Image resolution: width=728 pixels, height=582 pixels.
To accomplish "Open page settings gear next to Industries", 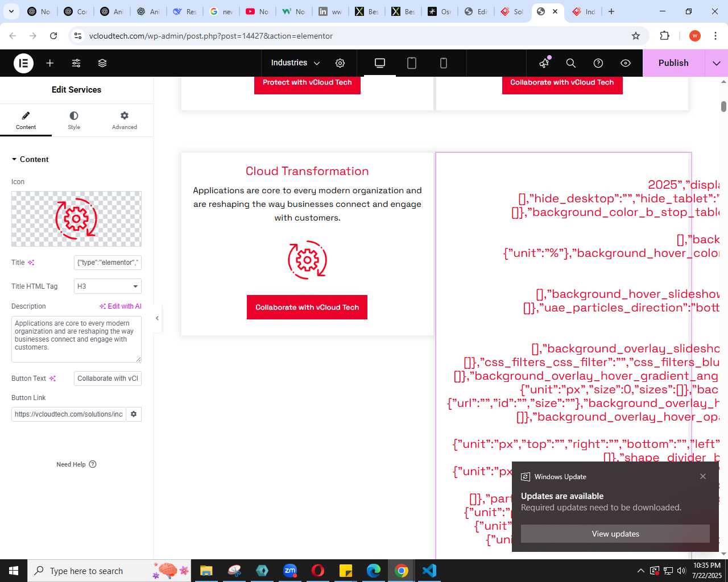I will click(340, 63).
